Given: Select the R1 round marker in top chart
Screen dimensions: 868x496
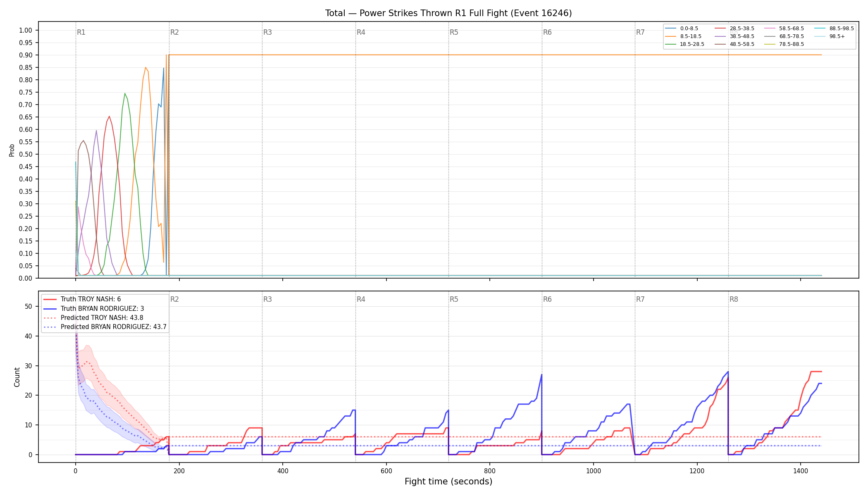Looking at the screenshot, I should (x=81, y=32).
